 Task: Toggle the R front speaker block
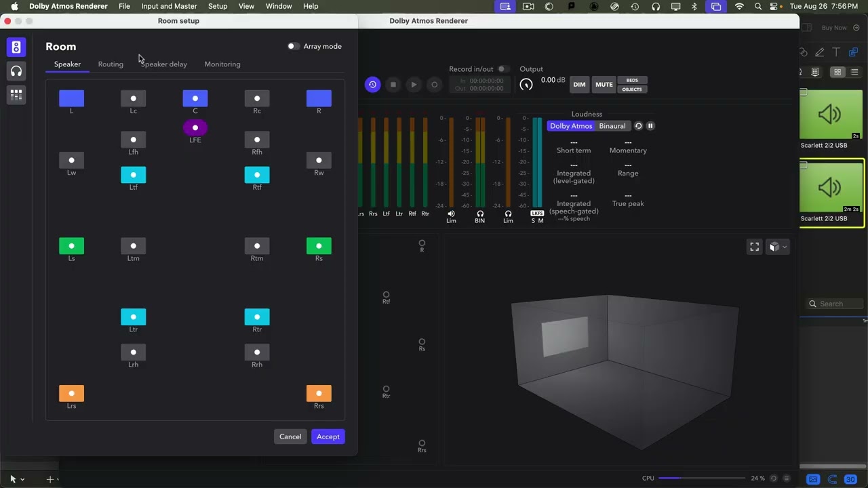point(319,98)
